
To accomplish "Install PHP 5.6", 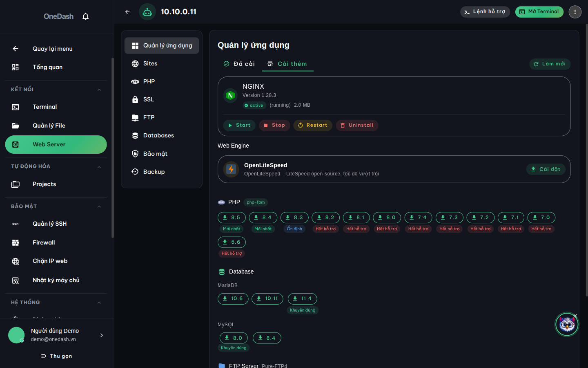I will [x=232, y=242].
